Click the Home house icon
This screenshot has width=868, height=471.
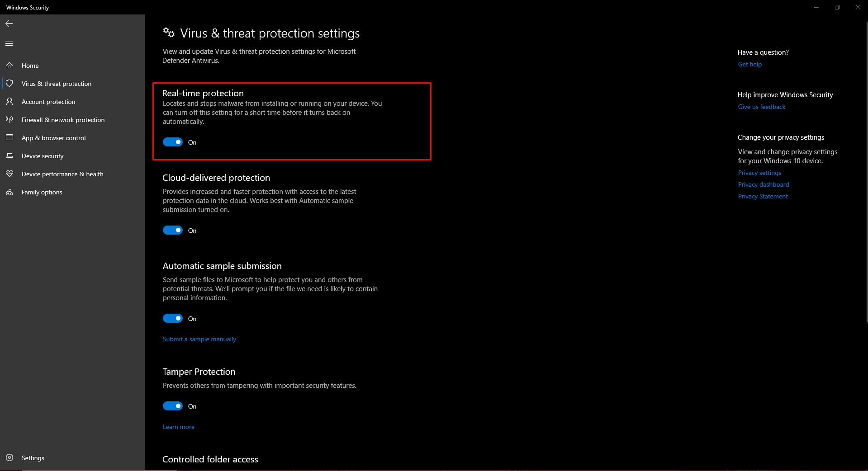point(9,66)
